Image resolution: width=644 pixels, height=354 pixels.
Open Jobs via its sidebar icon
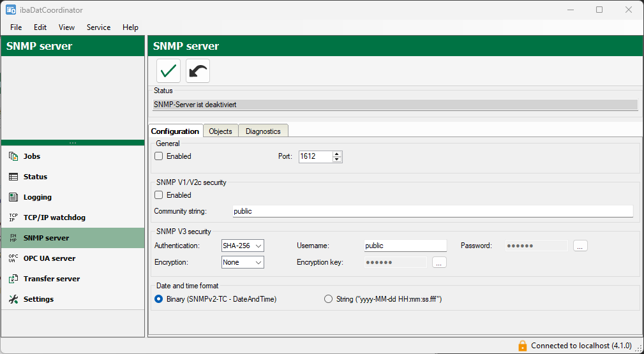tap(13, 156)
